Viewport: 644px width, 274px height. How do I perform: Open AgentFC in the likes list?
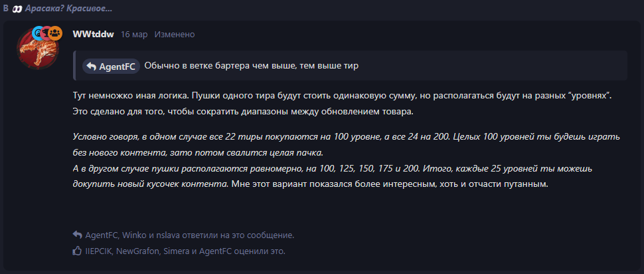point(215,251)
